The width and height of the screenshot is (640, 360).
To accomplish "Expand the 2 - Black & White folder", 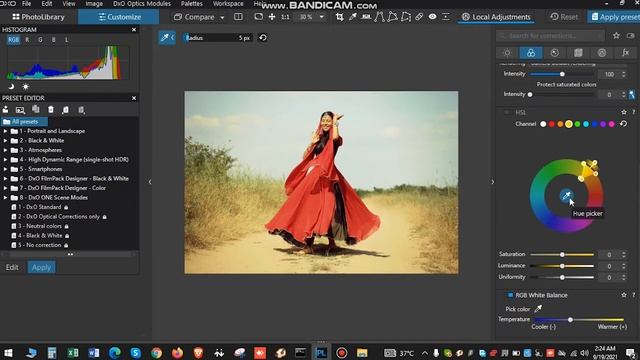I will point(5,140).
